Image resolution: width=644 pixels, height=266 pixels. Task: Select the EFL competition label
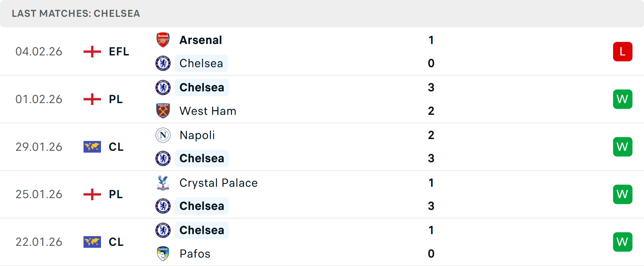point(119,52)
